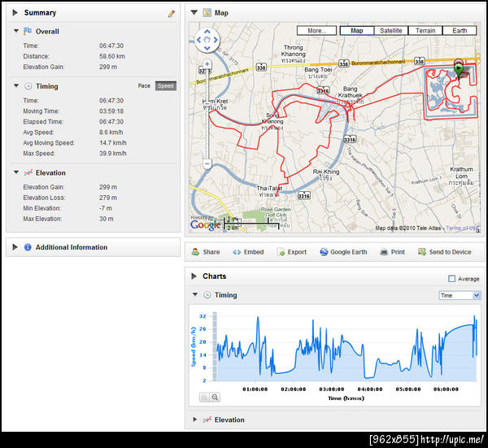The height and width of the screenshot is (448, 488).
Task: Click the Export file icon
Action: tap(281, 252)
